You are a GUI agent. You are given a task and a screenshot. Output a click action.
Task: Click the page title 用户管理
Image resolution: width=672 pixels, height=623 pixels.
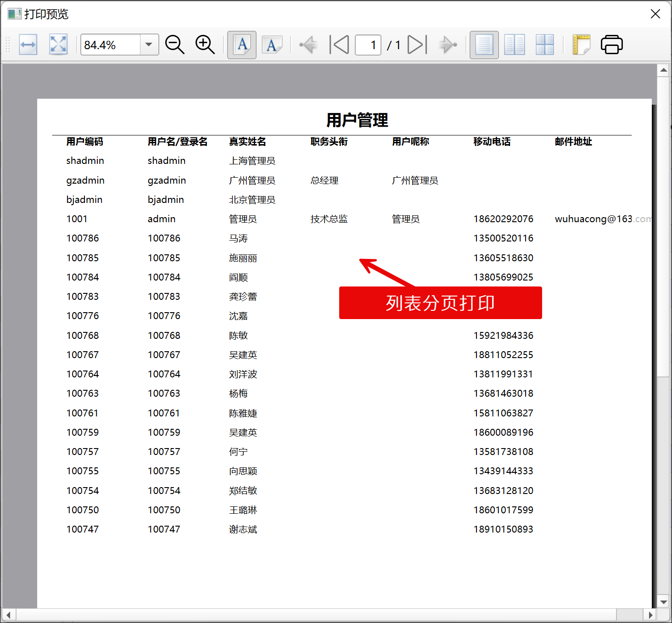point(357,120)
